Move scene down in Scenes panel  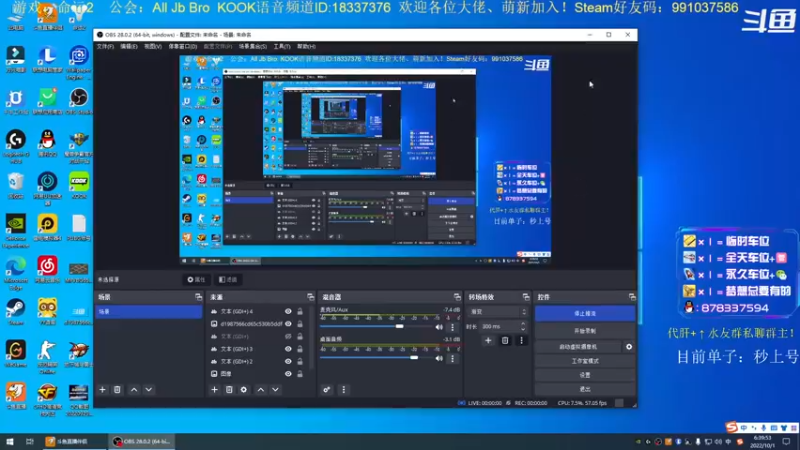pos(148,390)
